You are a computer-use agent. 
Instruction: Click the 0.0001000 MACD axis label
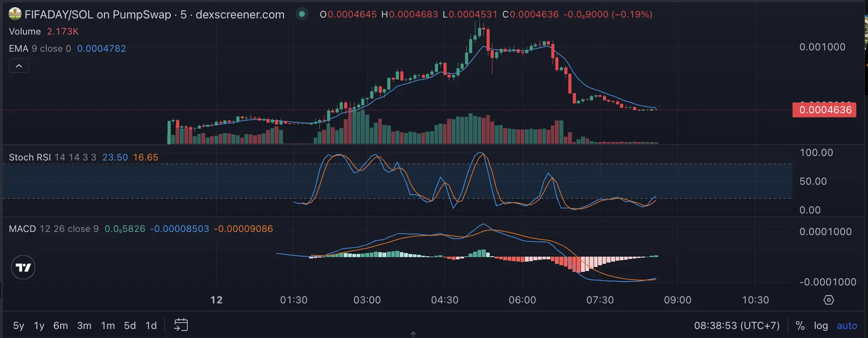click(826, 232)
